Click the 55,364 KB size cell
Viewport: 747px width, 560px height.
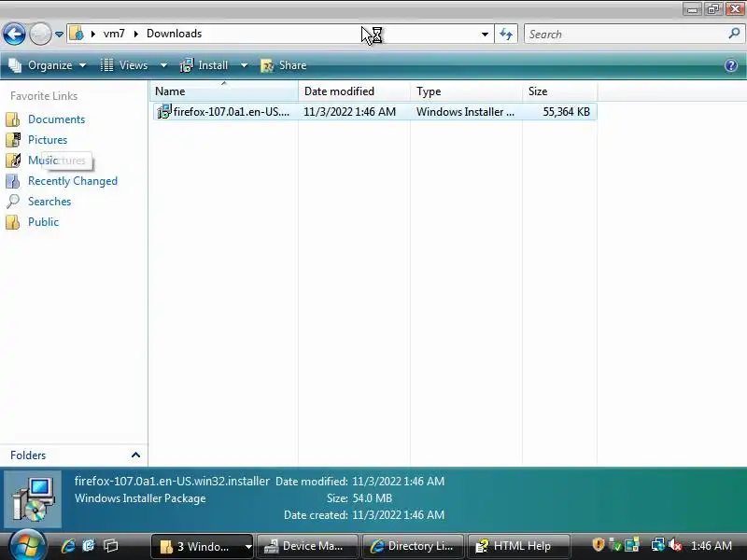(567, 112)
